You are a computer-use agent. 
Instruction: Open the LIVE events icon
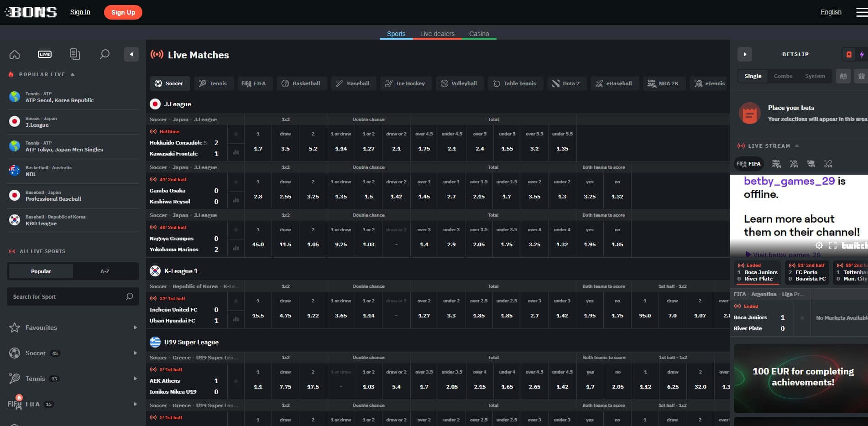[x=45, y=54]
